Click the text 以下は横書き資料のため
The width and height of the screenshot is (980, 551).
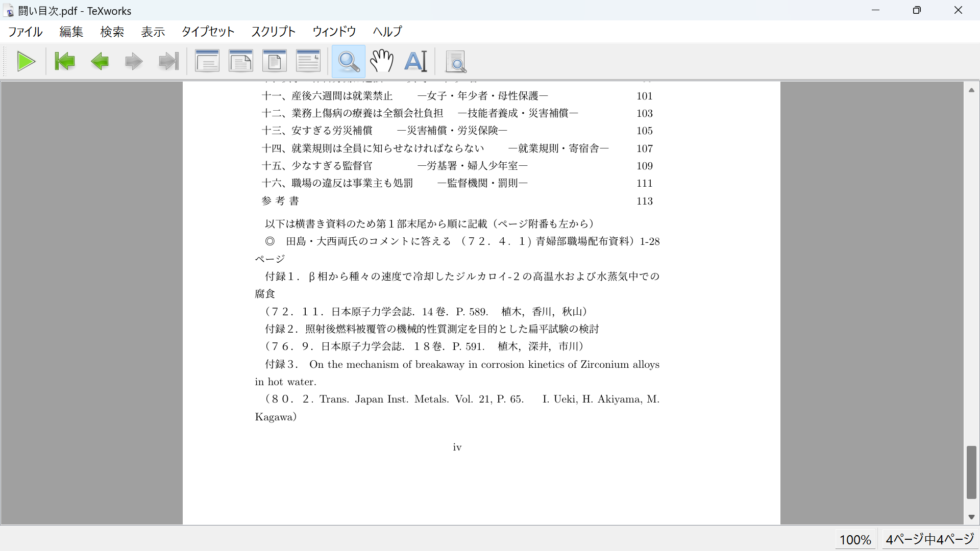pos(320,224)
